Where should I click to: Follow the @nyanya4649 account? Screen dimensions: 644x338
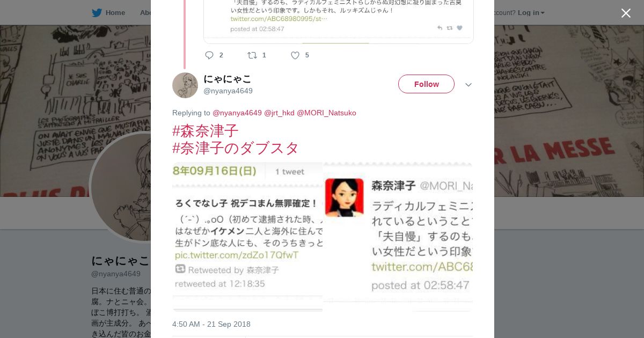(426, 84)
